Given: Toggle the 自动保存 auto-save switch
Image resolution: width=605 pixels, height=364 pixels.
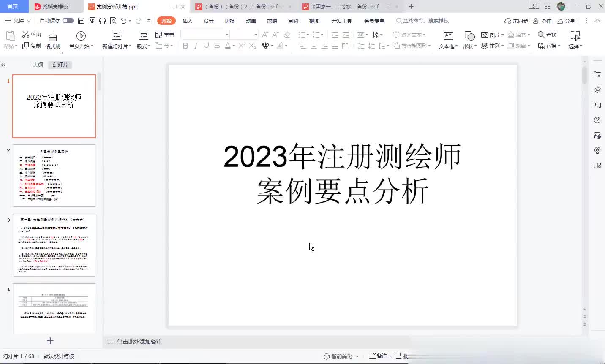Looking at the screenshot, I should (x=68, y=21).
